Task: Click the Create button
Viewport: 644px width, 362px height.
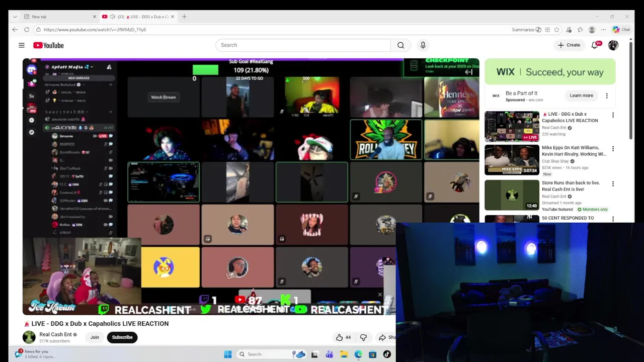Action: pyautogui.click(x=569, y=45)
